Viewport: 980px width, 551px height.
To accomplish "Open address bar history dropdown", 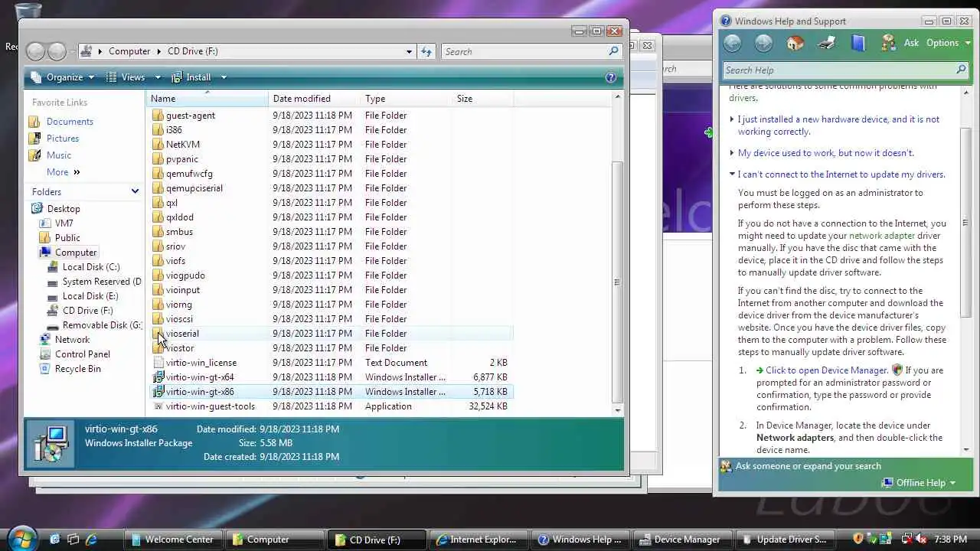I will click(409, 51).
